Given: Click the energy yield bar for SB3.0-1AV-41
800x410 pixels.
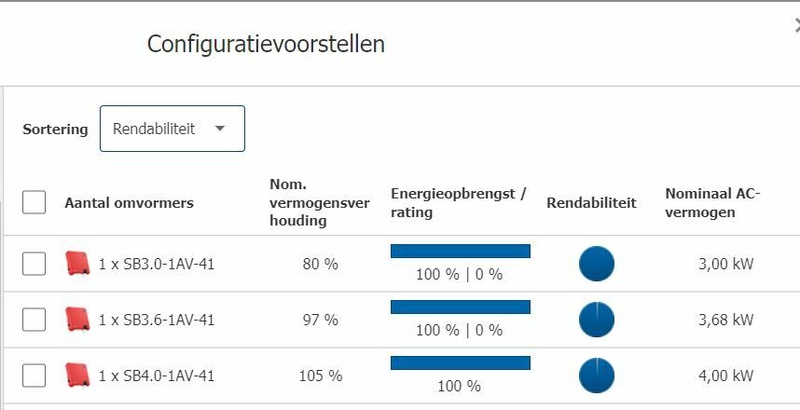Looking at the screenshot, I should tap(460, 251).
